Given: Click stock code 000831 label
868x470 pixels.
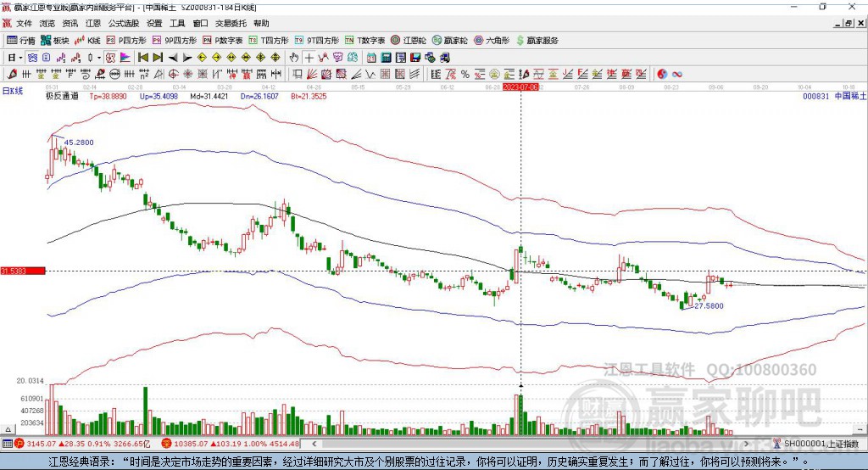Looking at the screenshot, I should pos(816,96).
